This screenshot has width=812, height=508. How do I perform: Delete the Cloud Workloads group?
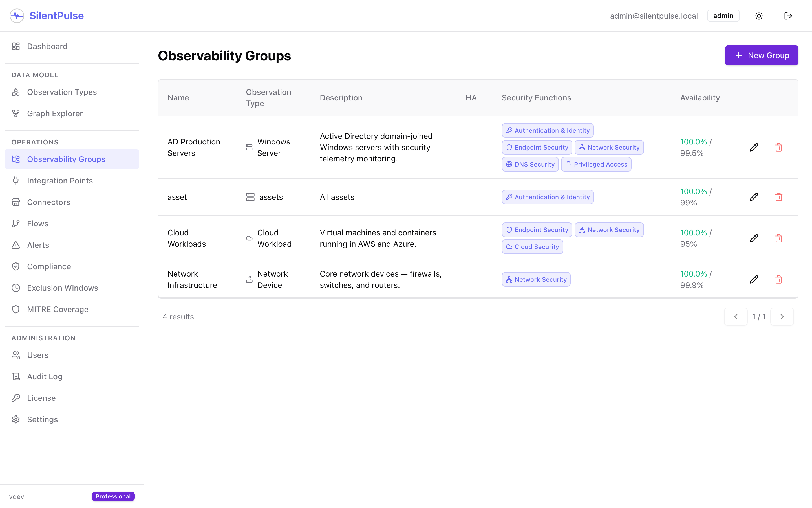(x=779, y=238)
